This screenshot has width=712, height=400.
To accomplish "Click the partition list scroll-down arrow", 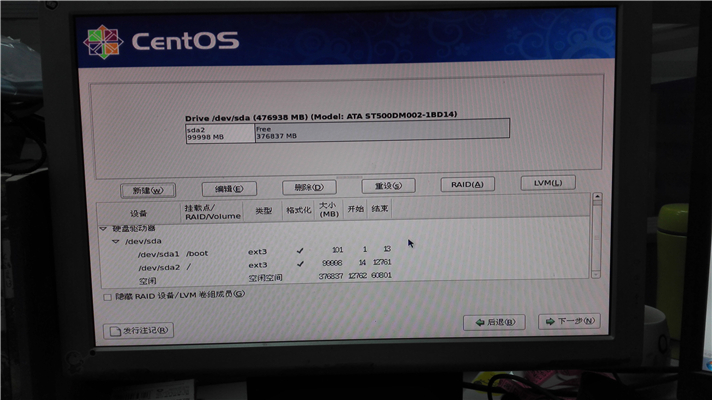I will (596, 274).
